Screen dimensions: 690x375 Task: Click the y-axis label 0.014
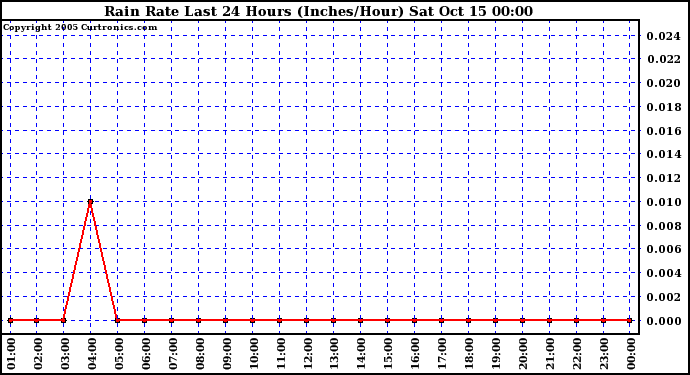[x=663, y=154]
